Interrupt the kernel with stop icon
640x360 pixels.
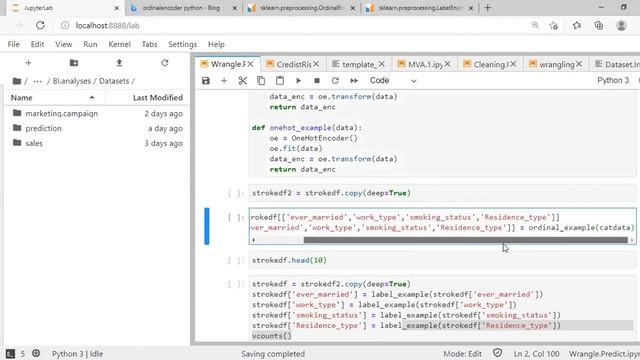[x=317, y=80]
